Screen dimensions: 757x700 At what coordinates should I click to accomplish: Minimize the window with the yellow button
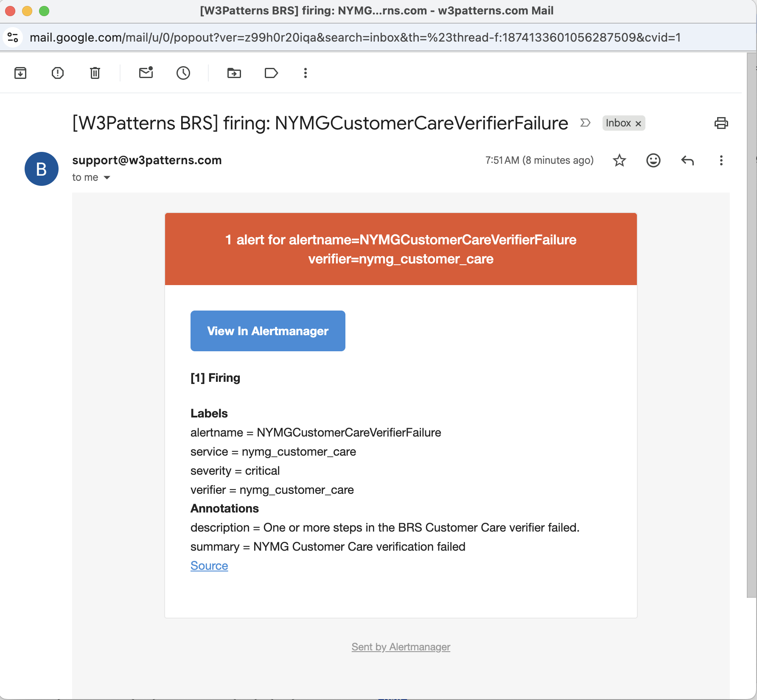tap(27, 11)
